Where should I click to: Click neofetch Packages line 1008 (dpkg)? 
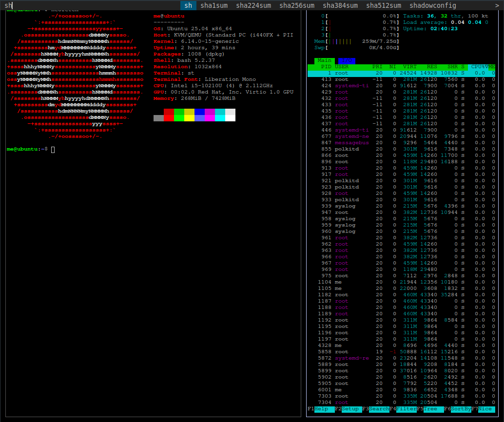coord(189,54)
